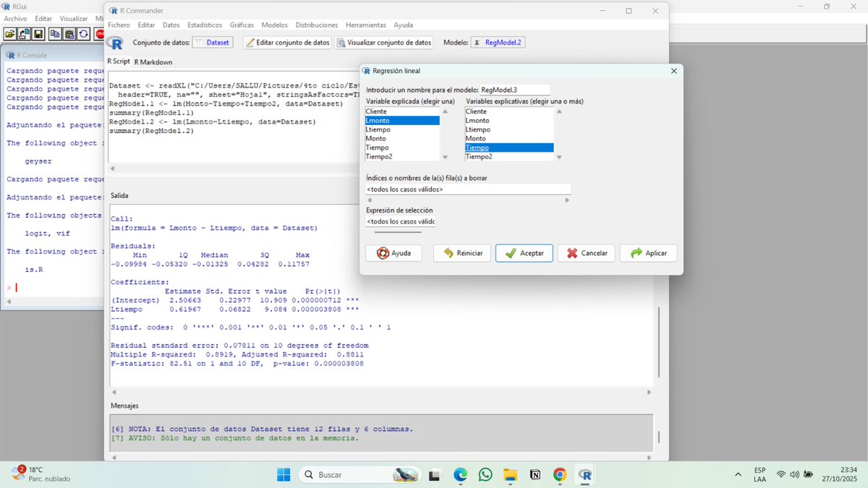The height and width of the screenshot is (488, 868).
Task: Click Editar conjunto de datos button
Action: pos(289,43)
